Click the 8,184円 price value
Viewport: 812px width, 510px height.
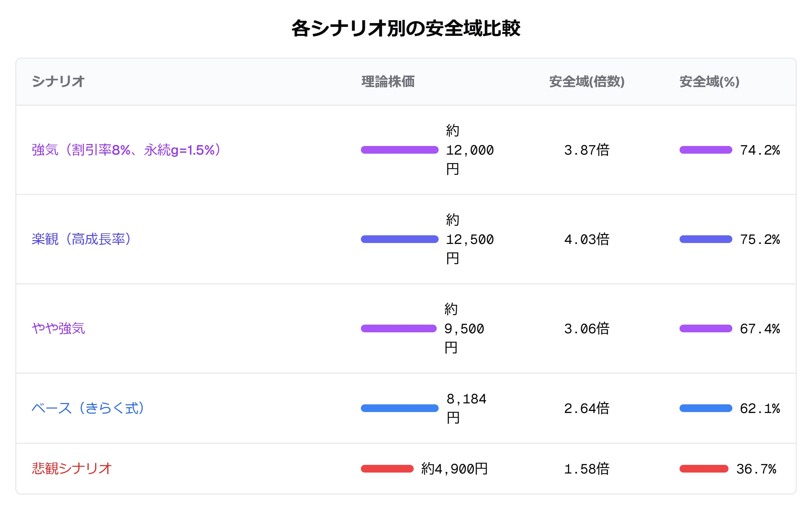(x=466, y=408)
